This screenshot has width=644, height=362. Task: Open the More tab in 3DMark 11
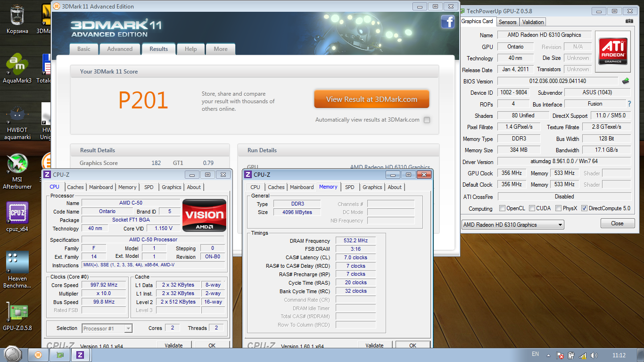point(221,49)
